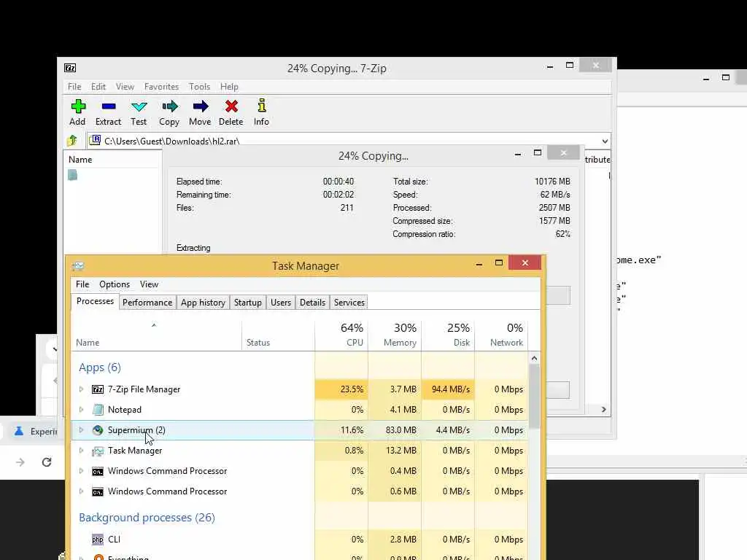Click the 7-Zip title bar logo icon

[x=70, y=68]
